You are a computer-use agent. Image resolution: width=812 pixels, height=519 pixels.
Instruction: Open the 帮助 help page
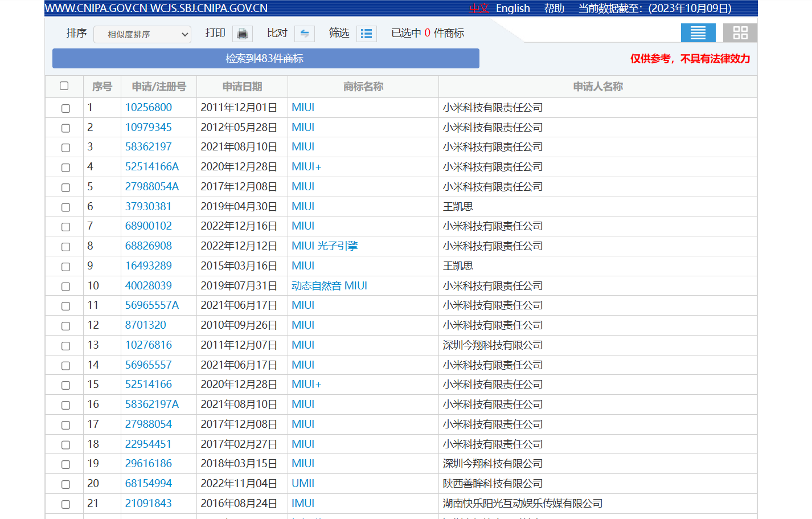[554, 8]
